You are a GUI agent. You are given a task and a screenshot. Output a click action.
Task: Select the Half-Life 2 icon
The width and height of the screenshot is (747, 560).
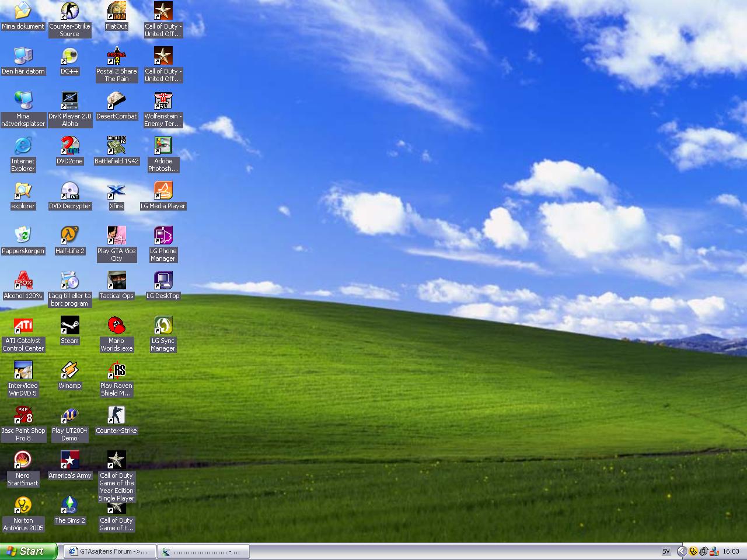[x=69, y=235]
